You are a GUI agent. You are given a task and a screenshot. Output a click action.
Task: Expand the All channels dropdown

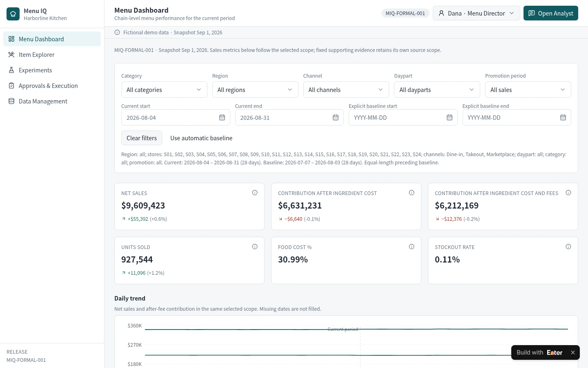346,90
